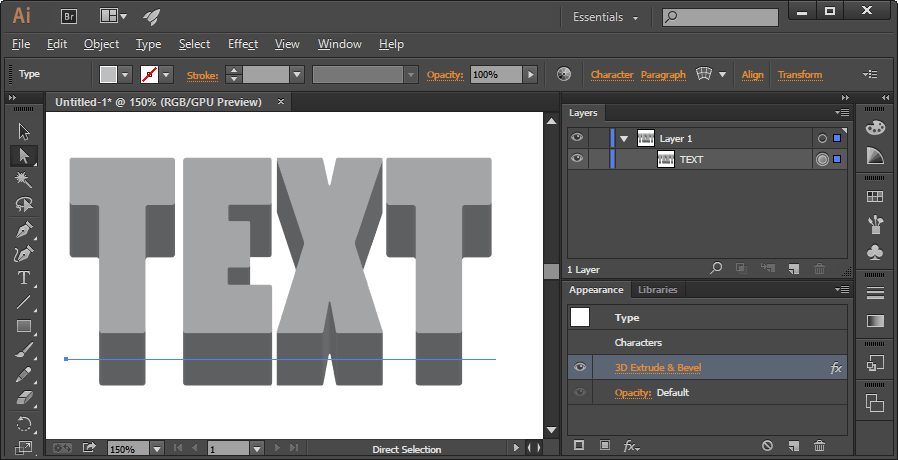
Task: Open the Effect menu
Action: [x=243, y=44]
